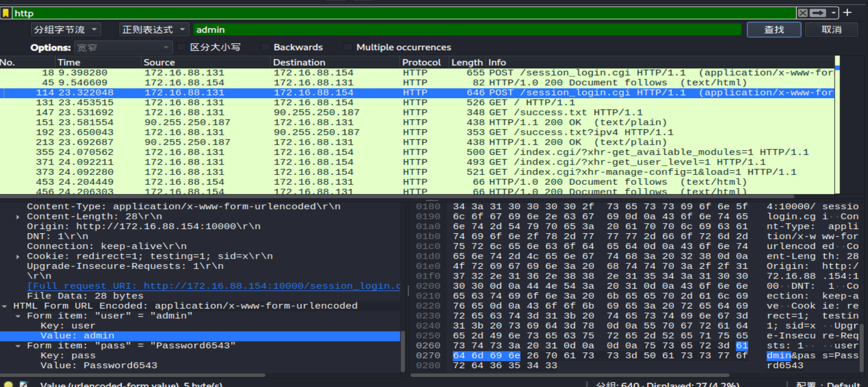The height and width of the screenshot is (387, 868).
Task: Apply the display filter arrow
Action: (818, 13)
